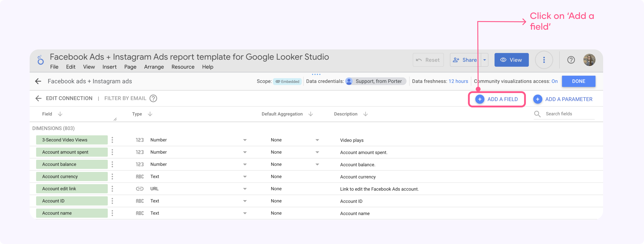Open Type dropdown for Account amount spent

click(x=245, y=152)
